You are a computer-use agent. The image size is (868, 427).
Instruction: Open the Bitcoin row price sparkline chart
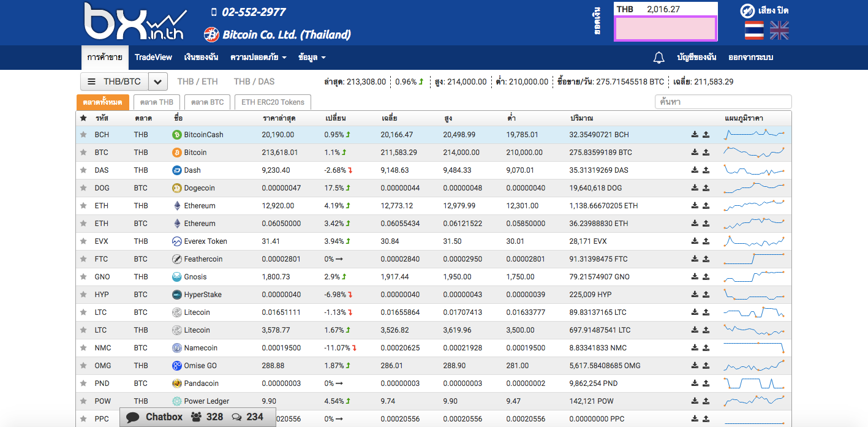[754, 153]
